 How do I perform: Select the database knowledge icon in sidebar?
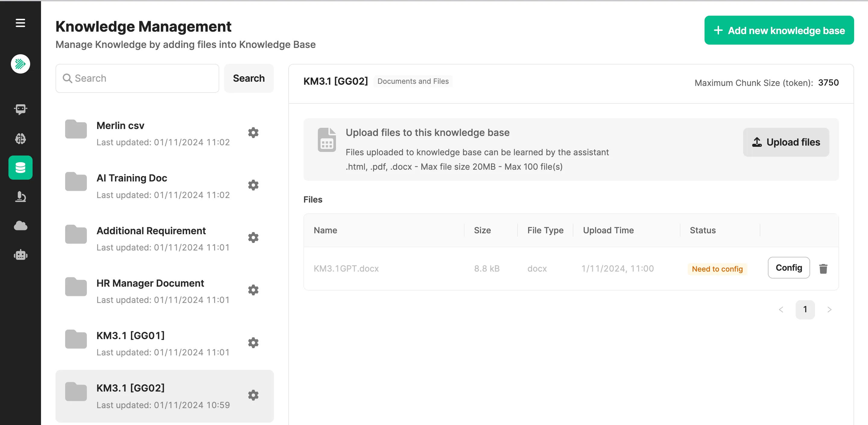coord(20,167)
